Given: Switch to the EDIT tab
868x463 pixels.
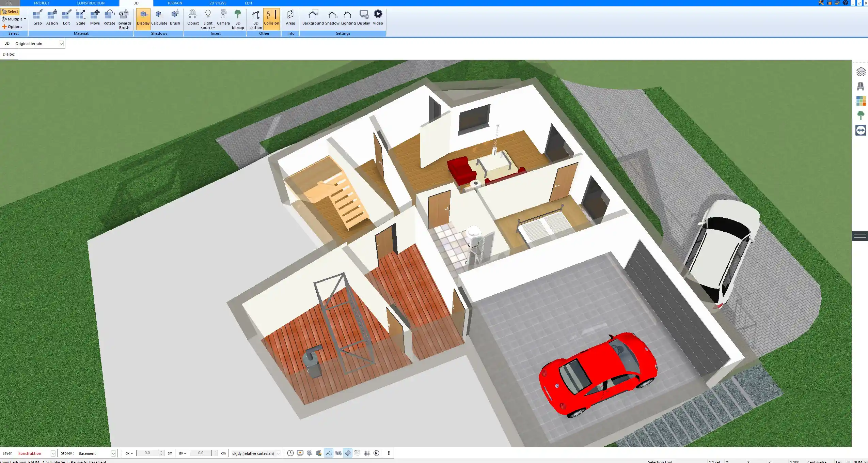Looking at the screenshot, I should point(249,3).
